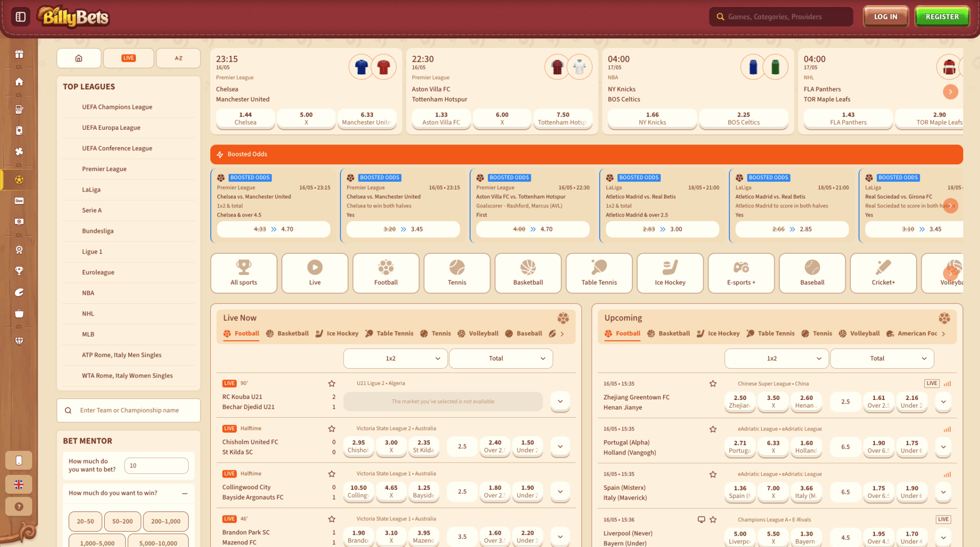
Task: Select the Tennis sport tile
Action: pyautogui.click(x=457, y=273)
